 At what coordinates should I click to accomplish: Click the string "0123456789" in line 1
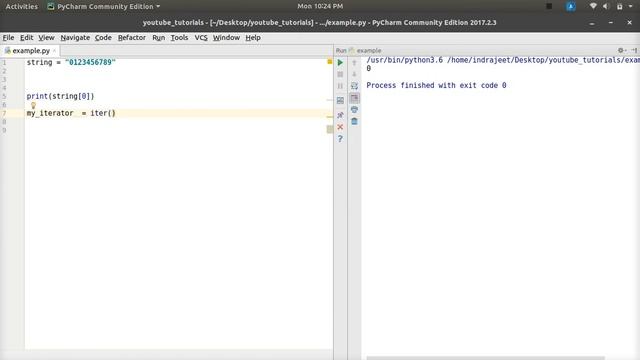(90, 62)
